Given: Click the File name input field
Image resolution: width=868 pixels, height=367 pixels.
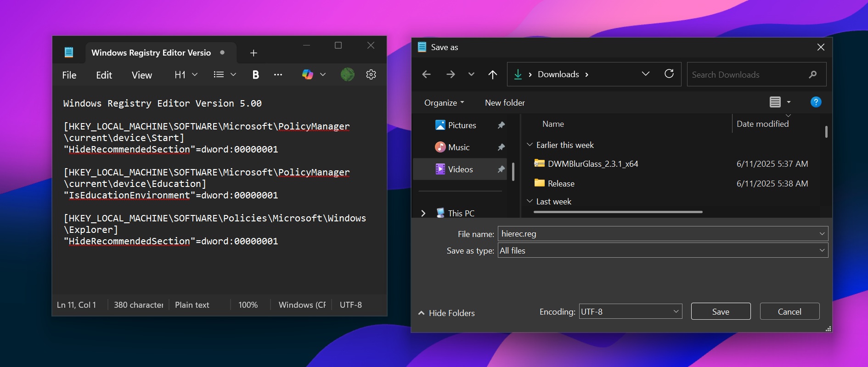Looking at the screenshot, I should tap(657, 234).
